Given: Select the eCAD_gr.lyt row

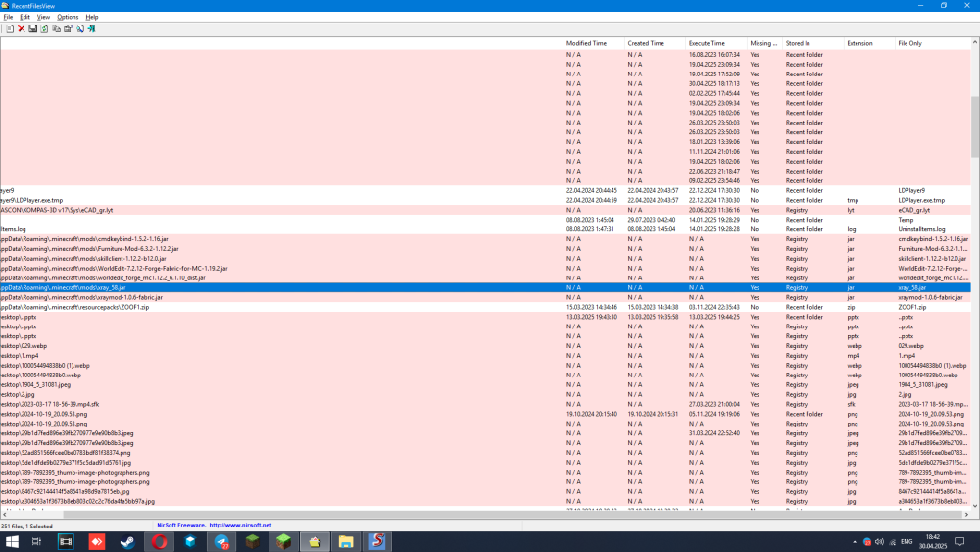Looking at the screenshot, I should 485,210.
